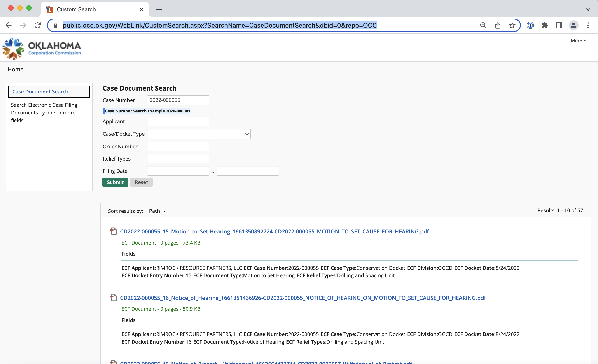Expand the Case/Docket Type dropdown

(199, 134)
